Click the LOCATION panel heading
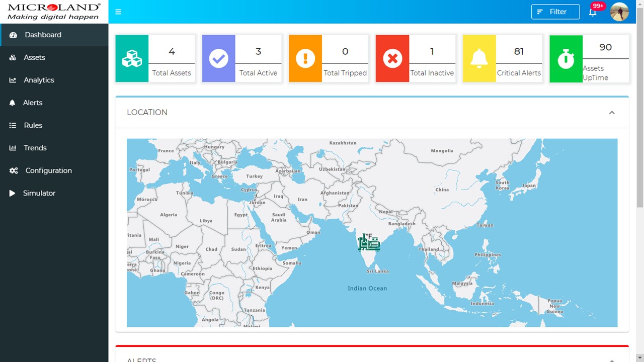This screenshot has height=362, width=644. click(147, 112)
